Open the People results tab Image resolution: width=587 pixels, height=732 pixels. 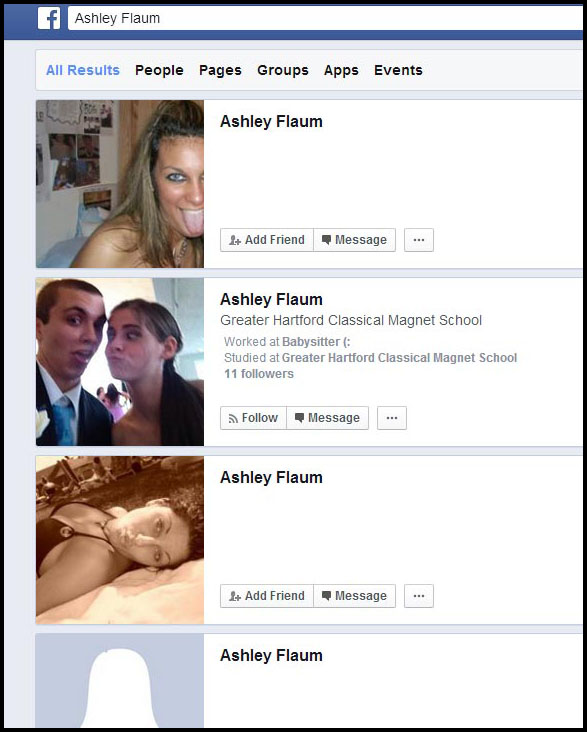[159, 70]
